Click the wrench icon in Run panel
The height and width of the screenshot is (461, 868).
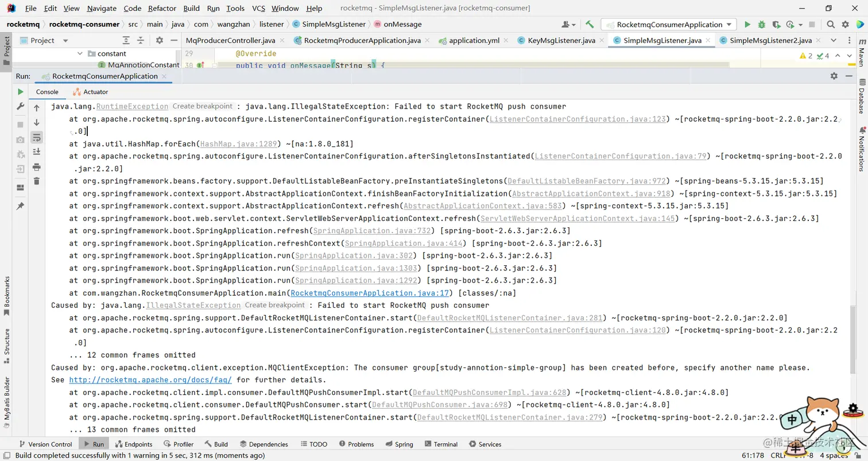[x=20, y=107]
